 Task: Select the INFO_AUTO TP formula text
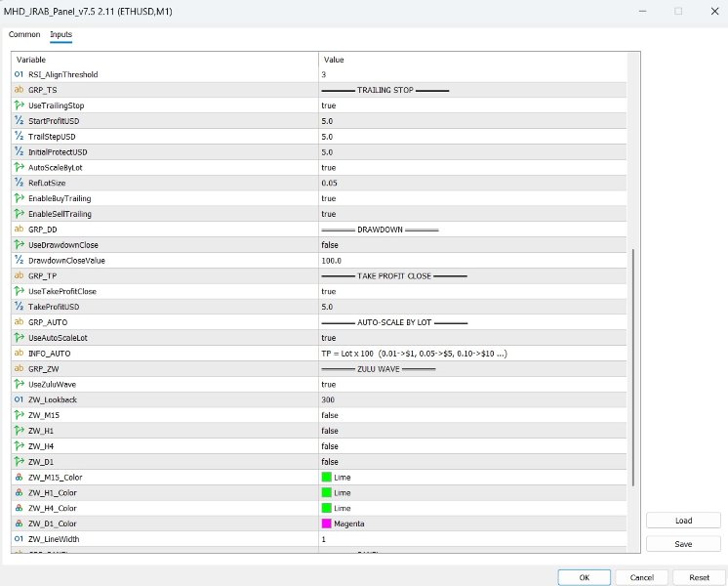tap(414, 354)
